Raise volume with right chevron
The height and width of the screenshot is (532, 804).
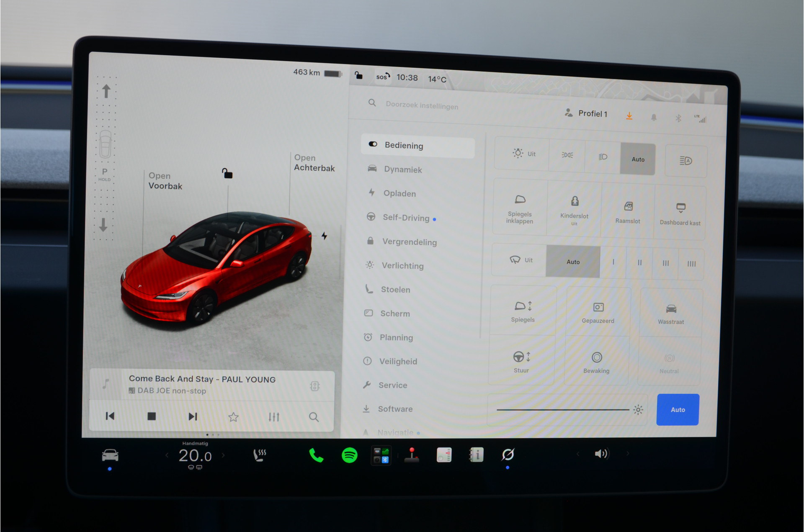coord(627,453)
